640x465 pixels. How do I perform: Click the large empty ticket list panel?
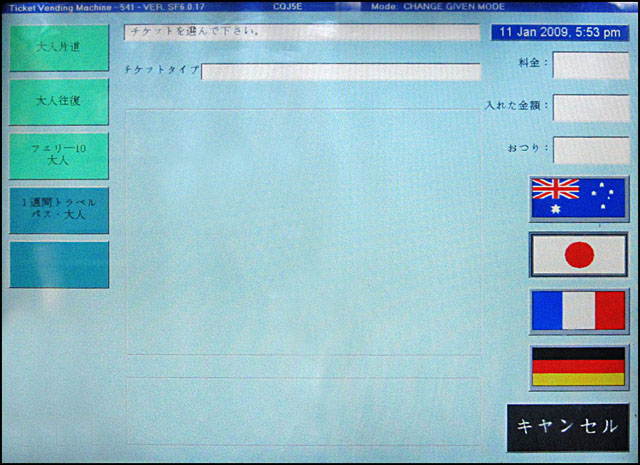click(x=300, y=230)
